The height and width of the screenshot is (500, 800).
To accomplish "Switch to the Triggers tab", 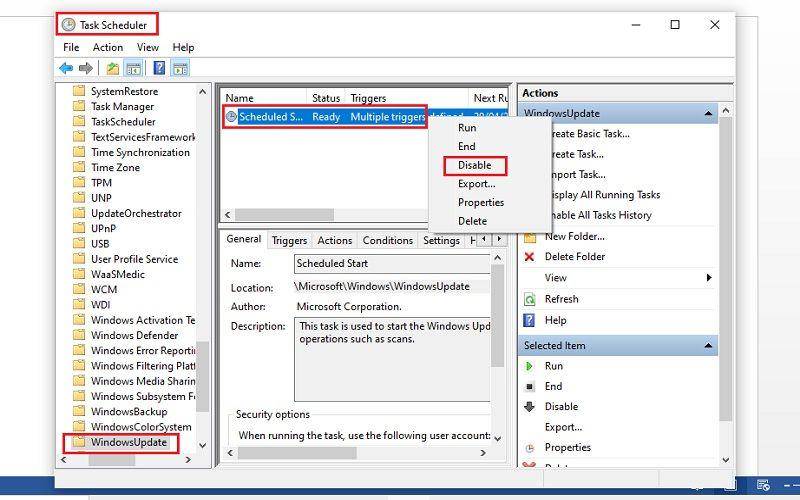I will click(289, 240).
